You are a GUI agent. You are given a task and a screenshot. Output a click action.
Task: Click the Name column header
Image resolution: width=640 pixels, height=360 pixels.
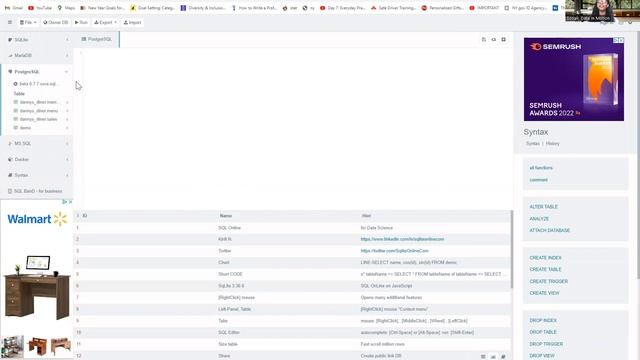coord(226,216)
